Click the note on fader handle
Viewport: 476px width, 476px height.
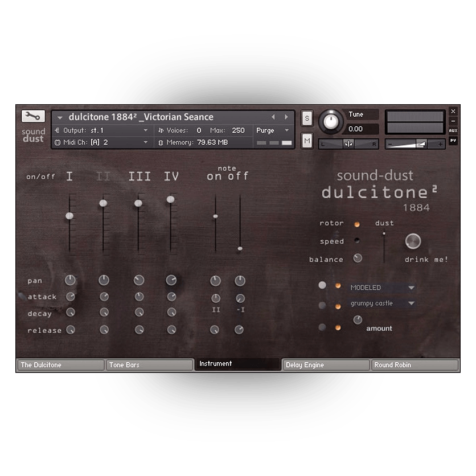pos(216,216)
